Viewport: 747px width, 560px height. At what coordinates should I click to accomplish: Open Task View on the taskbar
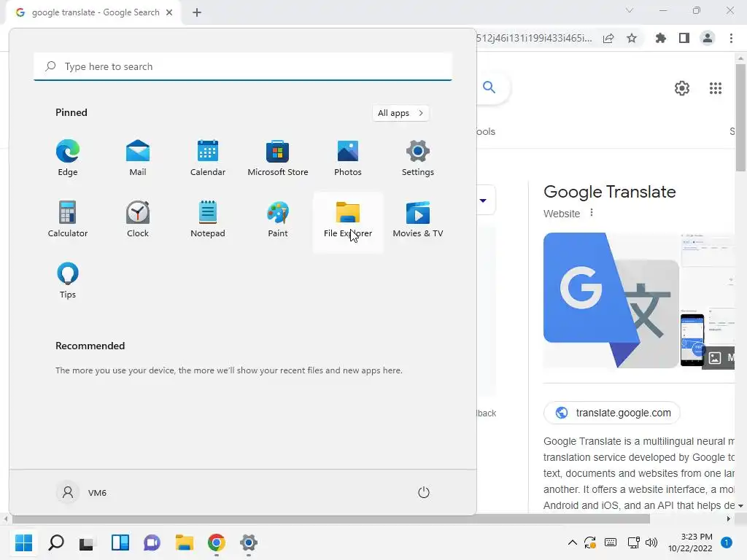point(88,542)
